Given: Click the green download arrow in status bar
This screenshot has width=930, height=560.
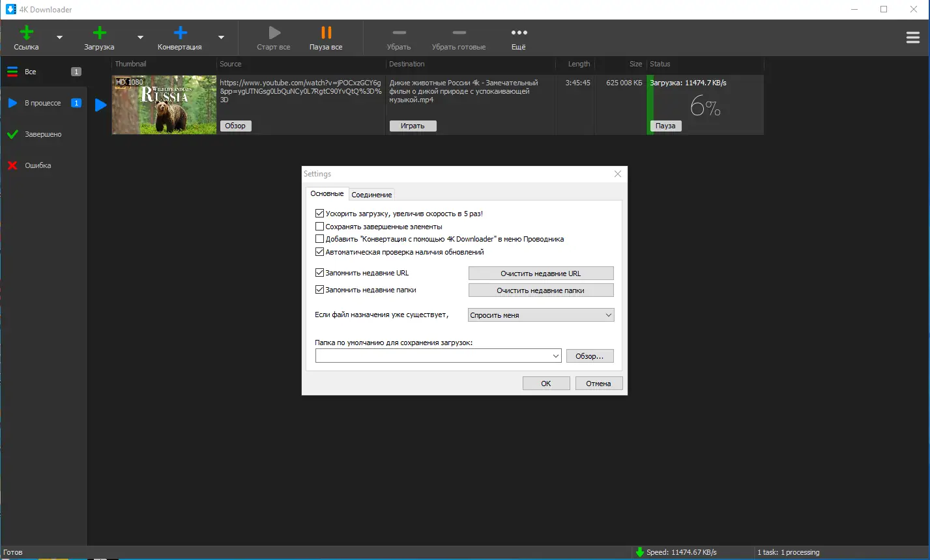Looking at the screenshot, I should pyautogui.click(x=639, y=552).
